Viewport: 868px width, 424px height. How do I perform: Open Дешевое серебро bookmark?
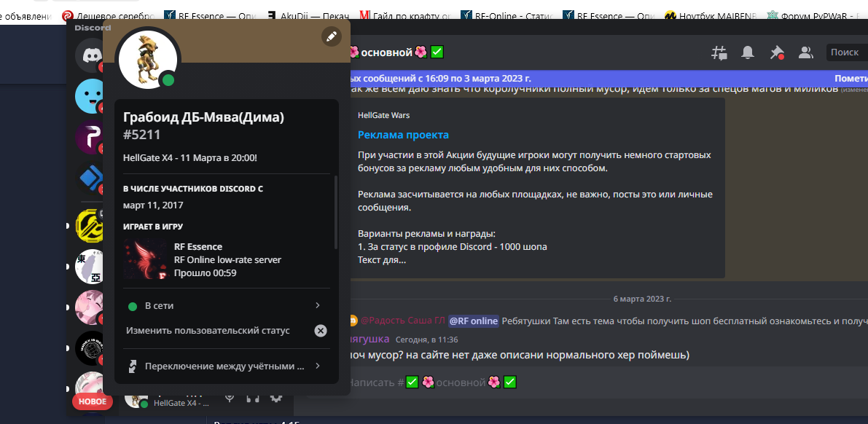pyautogui.click(x=109, y=17)
